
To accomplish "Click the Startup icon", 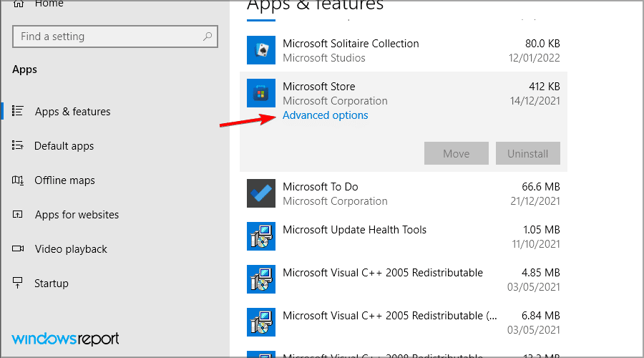I will point(18,283).
